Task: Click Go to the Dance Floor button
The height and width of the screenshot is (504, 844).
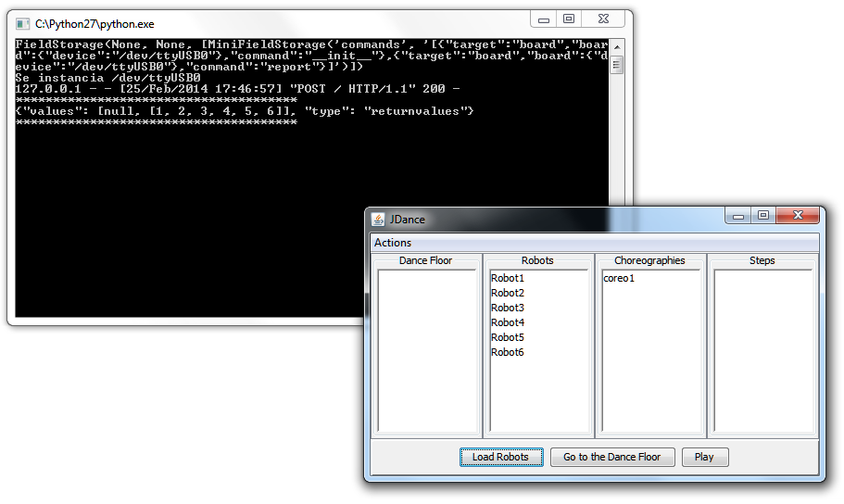Action: (612, 457)
